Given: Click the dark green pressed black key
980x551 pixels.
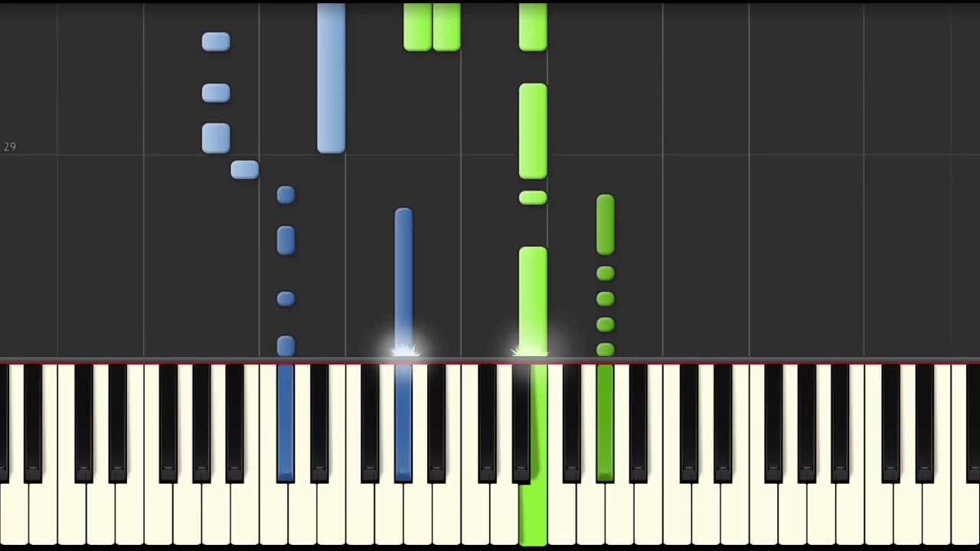Looking at the screenshot, I should pos(605,422).
